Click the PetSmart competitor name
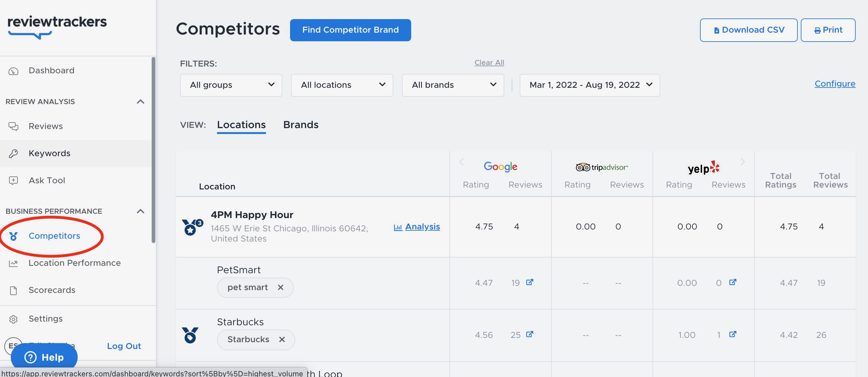Image resolution: width=868 pixels, height=377 pixels. pyautogui.click(x=239, y=270)
